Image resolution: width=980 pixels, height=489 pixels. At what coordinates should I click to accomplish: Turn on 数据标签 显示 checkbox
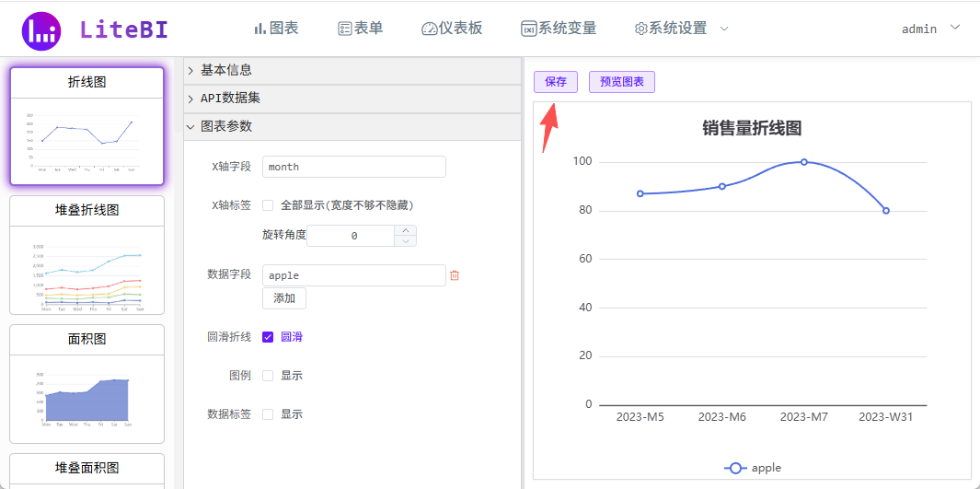coord(268,414)
